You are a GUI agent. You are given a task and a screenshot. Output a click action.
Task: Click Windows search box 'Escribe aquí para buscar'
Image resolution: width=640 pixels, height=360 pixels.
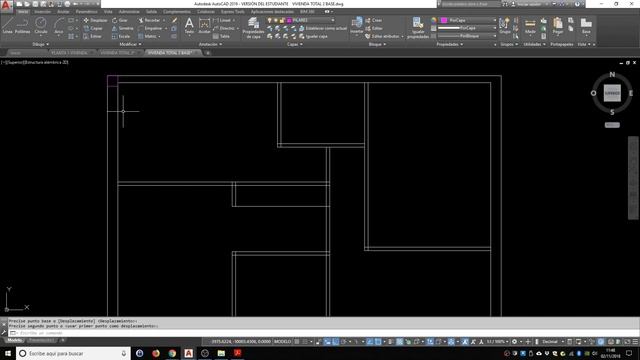[x=73, y=353]
